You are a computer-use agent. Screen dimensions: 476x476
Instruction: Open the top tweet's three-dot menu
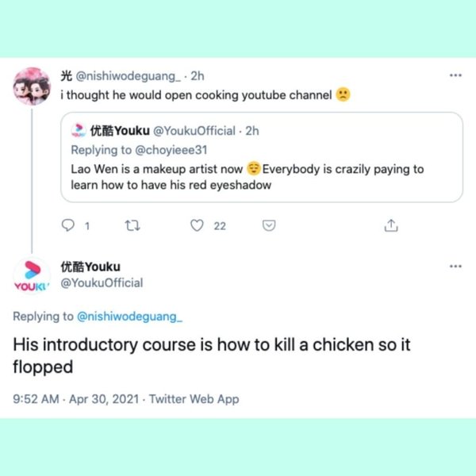pos(455,76)
